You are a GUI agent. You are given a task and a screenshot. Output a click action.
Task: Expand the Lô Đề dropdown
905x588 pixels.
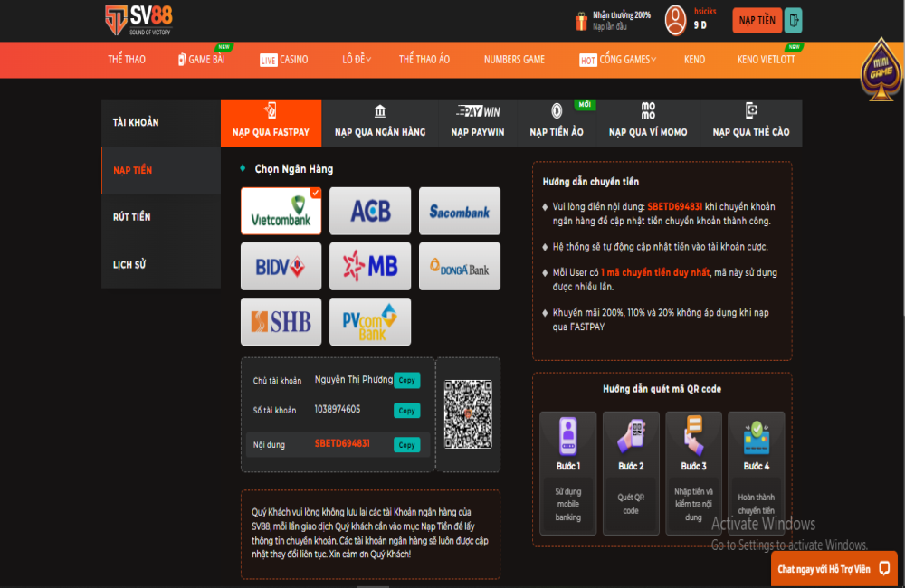[356, 60]
